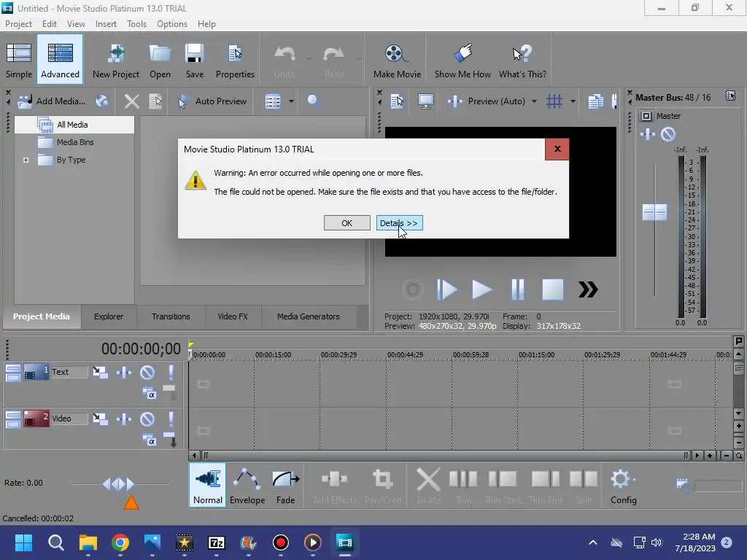This screenshot has width=747, height=560.
Task: Select the Normal edit tool
Action: [x=207, y=485]
